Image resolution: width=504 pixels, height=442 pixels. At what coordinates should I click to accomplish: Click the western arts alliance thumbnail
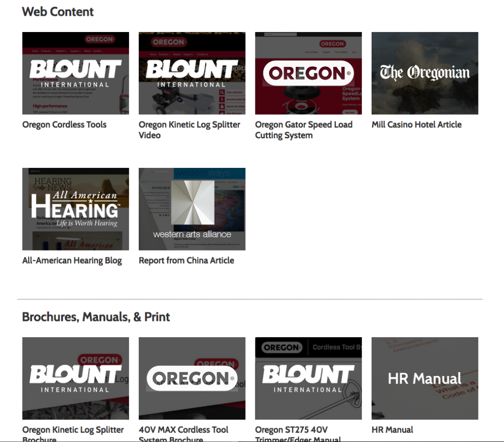click(x=192, y=209)
